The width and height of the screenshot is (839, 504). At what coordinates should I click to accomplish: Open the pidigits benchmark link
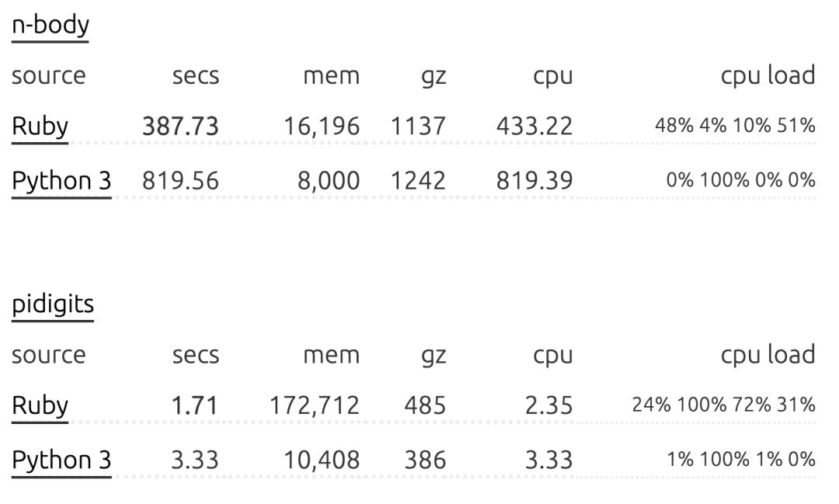(x=53, y=304)
